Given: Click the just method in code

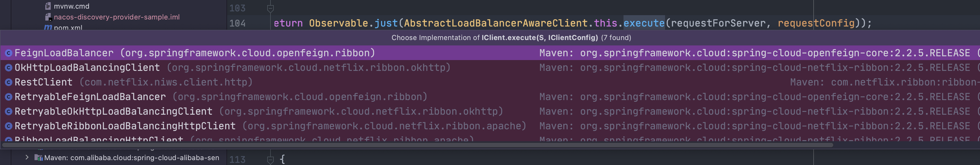Looking at the screenshot, I should pos(386,23).
